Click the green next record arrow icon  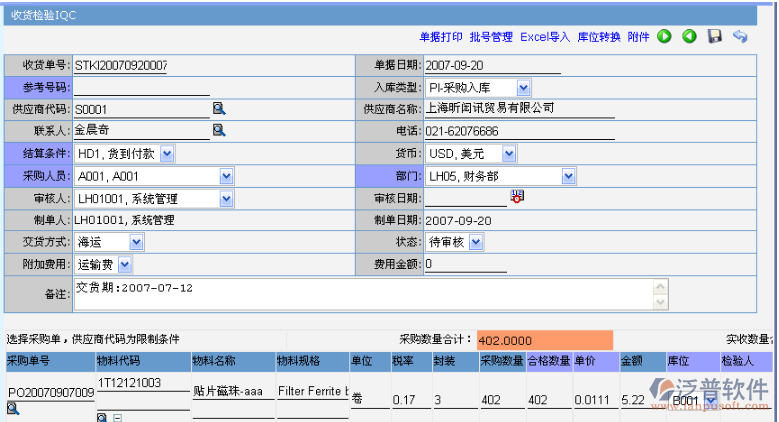click(x=664, y=36)
